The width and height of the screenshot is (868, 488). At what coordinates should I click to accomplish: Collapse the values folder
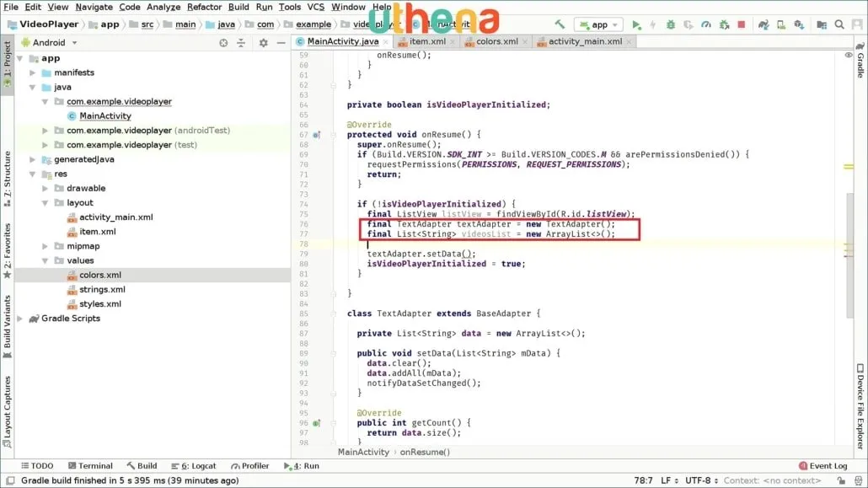point(46,260)
